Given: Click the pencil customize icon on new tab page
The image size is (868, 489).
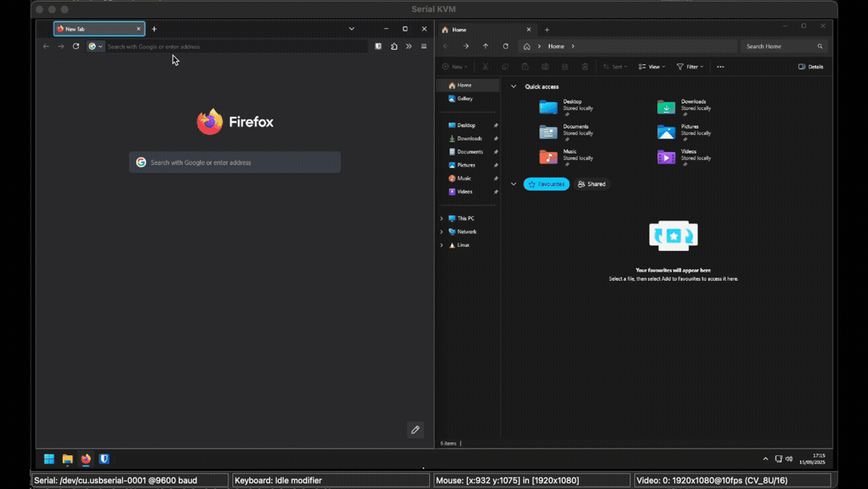Looking at the screenshot, I should pos(415,429).
